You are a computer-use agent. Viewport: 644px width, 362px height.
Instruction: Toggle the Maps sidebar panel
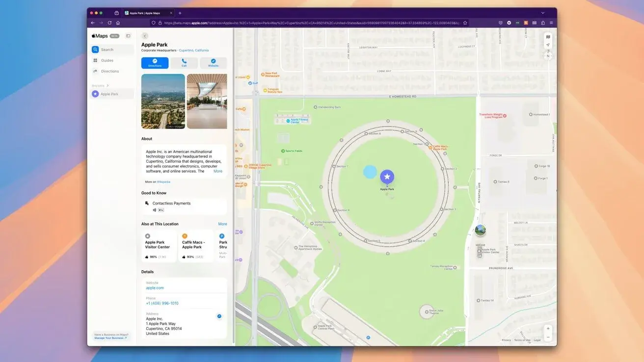128,36
